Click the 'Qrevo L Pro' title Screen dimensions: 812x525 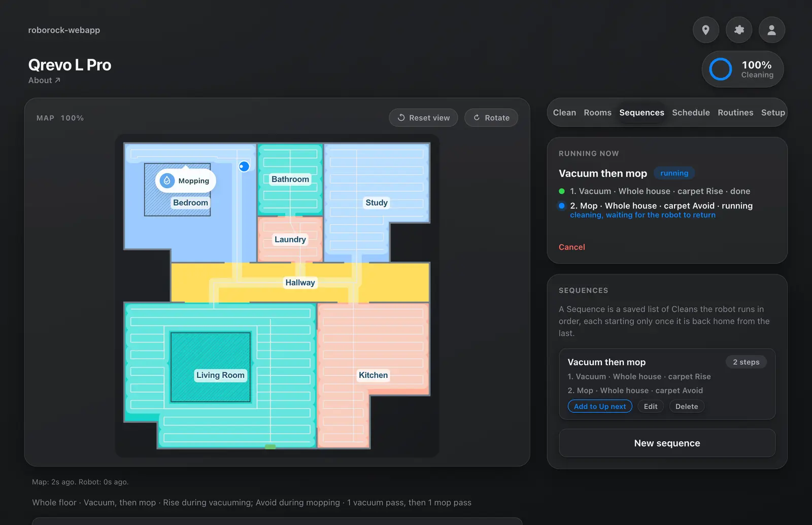pos(70,65)
